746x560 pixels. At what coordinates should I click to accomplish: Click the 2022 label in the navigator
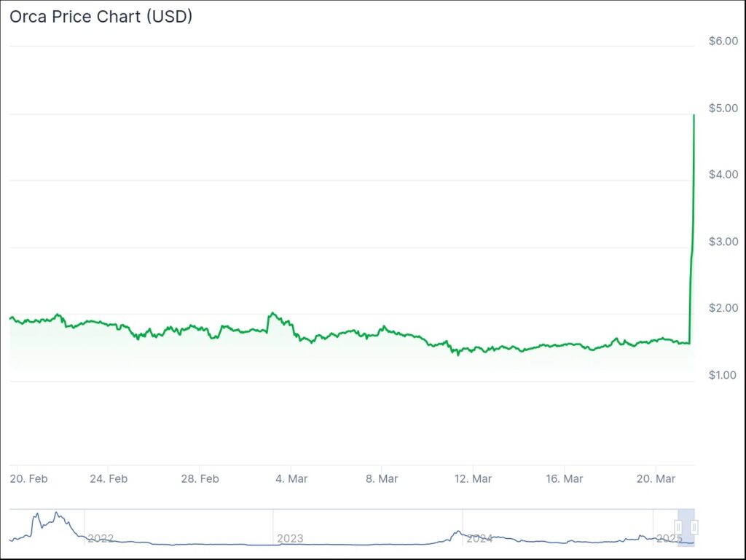101,539
